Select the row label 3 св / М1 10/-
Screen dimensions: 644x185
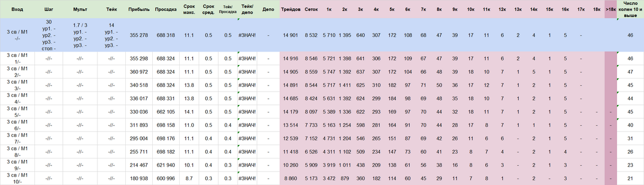click(17, 178)
